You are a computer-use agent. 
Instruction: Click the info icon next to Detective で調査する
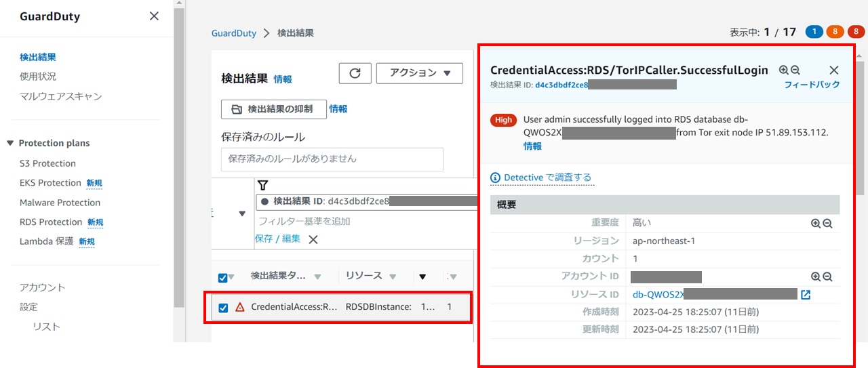tap(495, 178)
